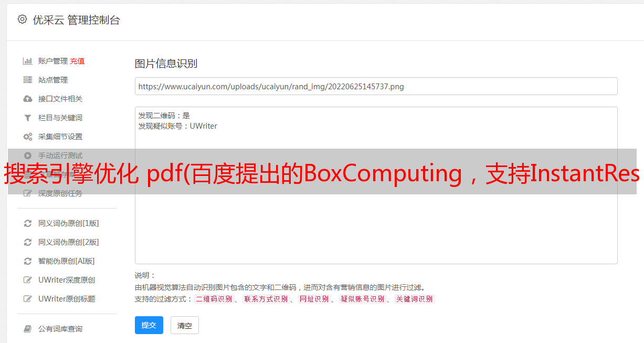Open the book icon for 公有词库查询
644x343 pixels.
28,329
